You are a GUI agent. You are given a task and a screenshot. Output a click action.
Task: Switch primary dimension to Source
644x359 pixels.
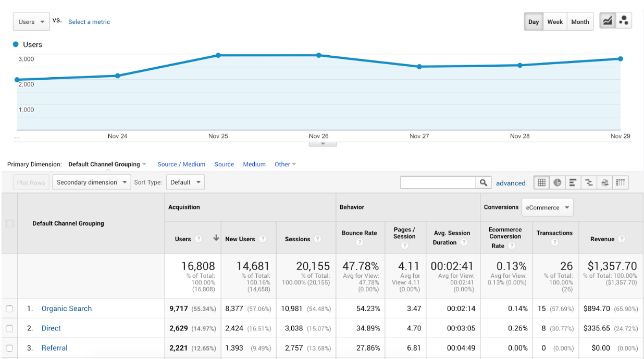[224, 164]
